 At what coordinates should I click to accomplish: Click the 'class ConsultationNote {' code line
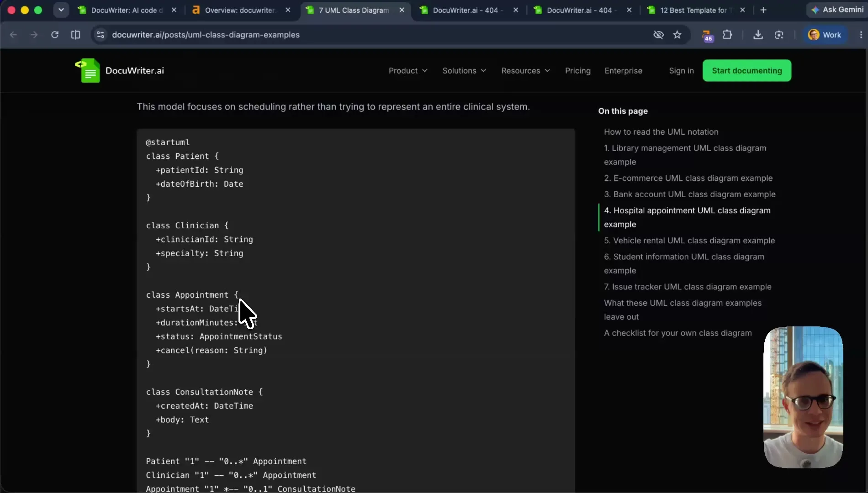click(x=204, y=392)
